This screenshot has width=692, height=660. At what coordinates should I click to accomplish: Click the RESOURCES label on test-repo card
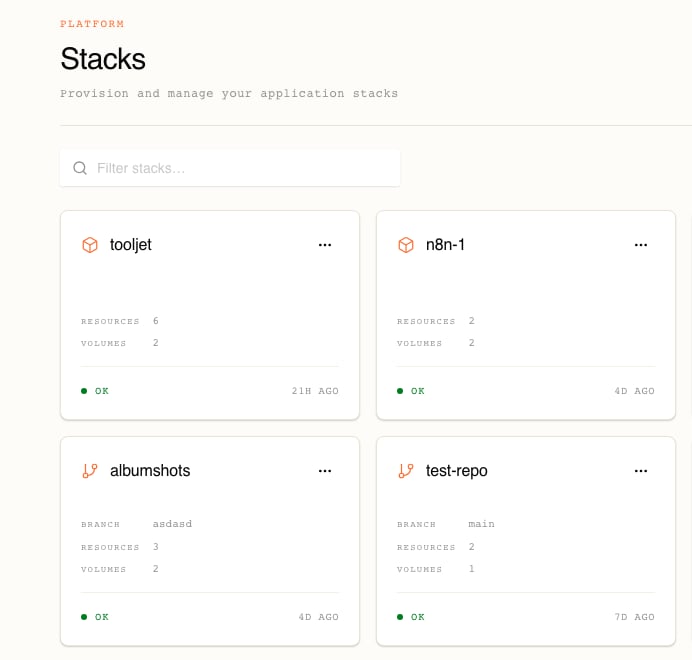coord(426,547)
